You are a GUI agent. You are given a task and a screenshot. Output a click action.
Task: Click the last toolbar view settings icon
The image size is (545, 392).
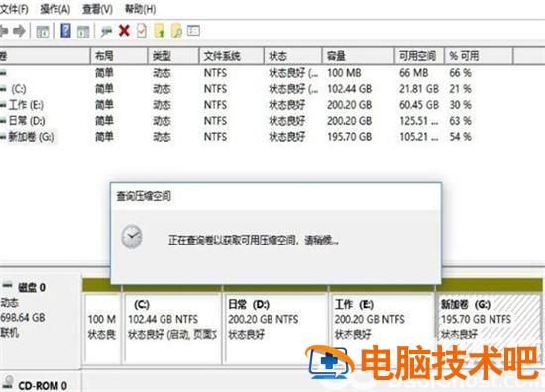pyautogui.click(x=193, y=31)
